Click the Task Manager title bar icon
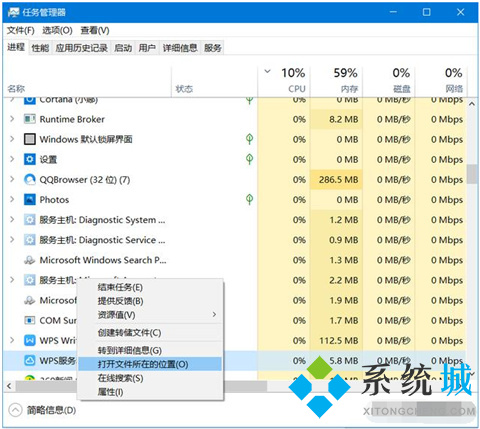Screen dimensions: 480x429 pyautogui.click(x=13, y=12)
